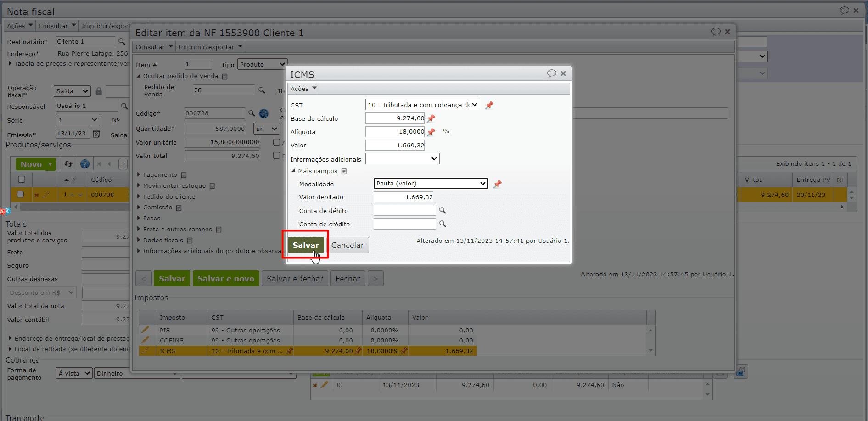
Task: Click the Valor debitado input field
Action: coord(403,197)
